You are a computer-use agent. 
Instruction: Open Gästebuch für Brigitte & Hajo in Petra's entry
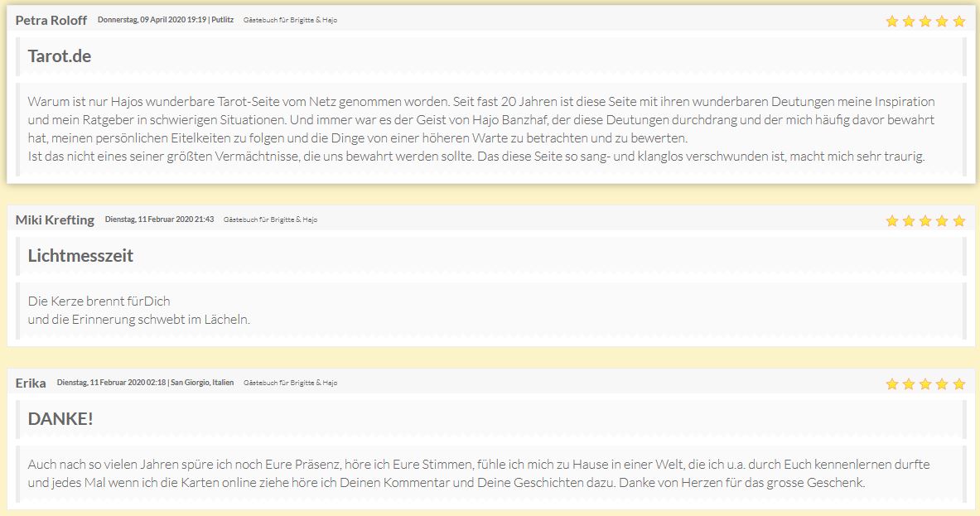[290, 20]
